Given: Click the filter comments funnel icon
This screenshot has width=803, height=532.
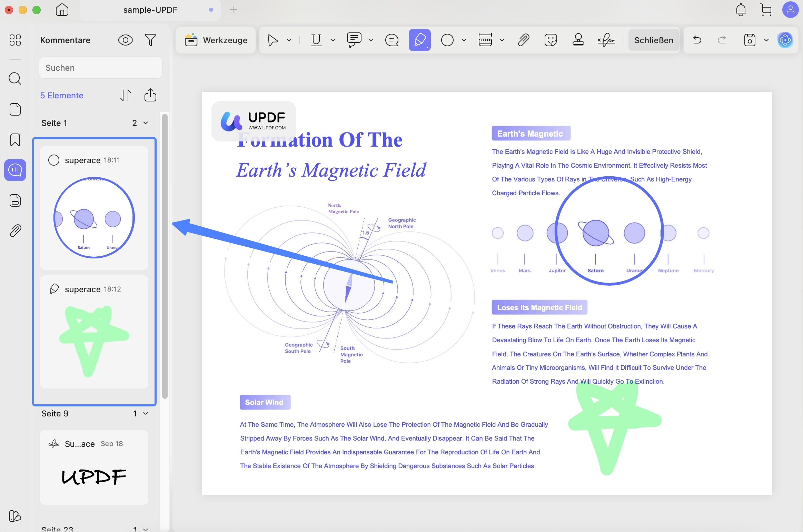Looking at the screenshot, I should [x=150, y=40].
